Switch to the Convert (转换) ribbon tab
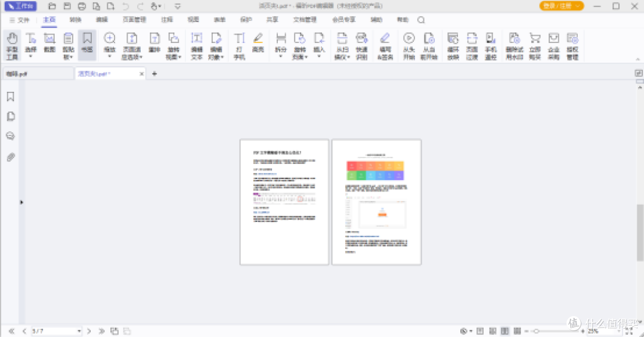The image size is (644, 337). pos(76,20)
